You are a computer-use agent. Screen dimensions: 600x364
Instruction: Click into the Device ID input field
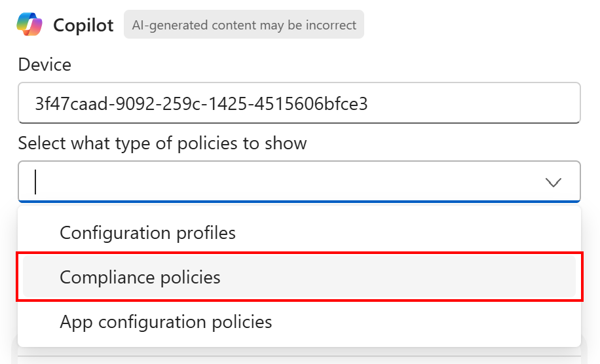click(x=299, y=103)
